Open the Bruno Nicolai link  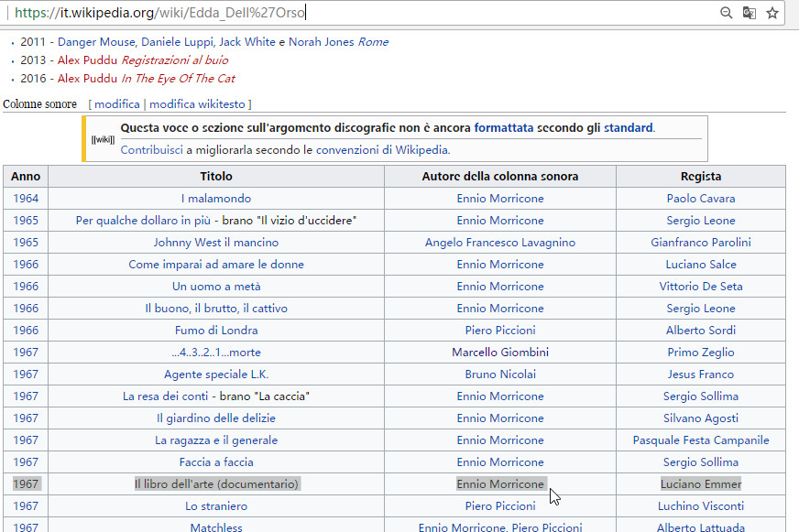500,375
